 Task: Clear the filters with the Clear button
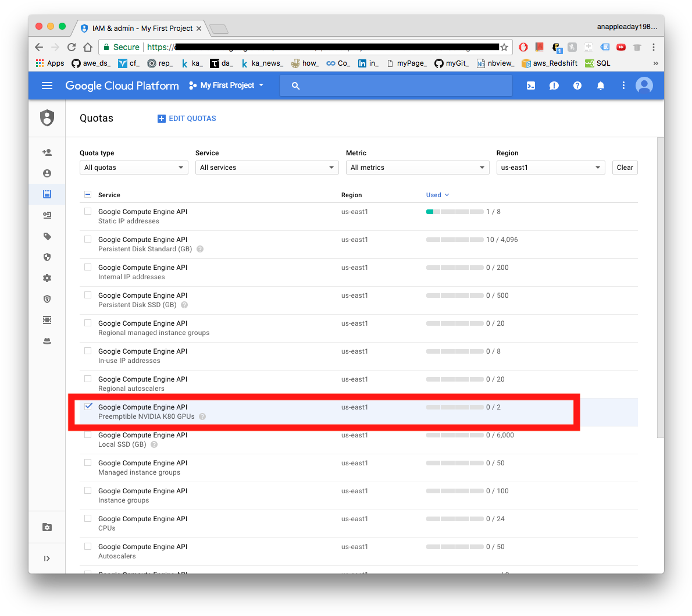[x=625, y=168]
